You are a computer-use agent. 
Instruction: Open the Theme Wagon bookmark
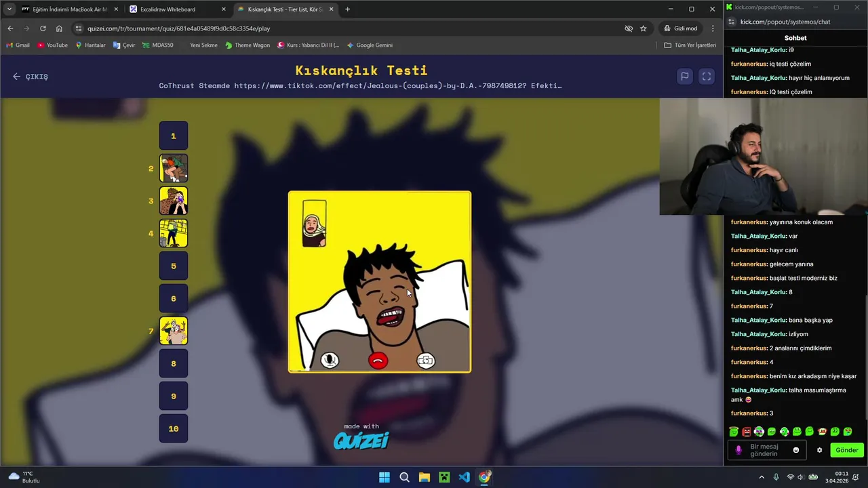pos(248,45)
